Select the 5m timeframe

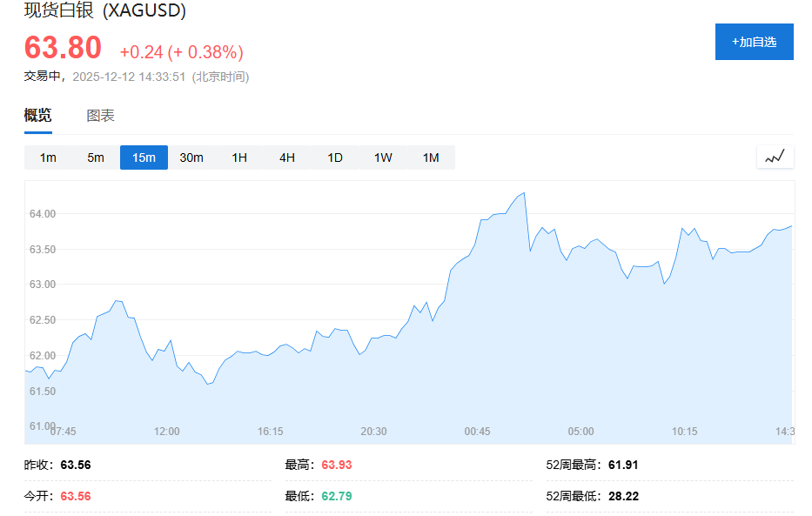point(95,157)
